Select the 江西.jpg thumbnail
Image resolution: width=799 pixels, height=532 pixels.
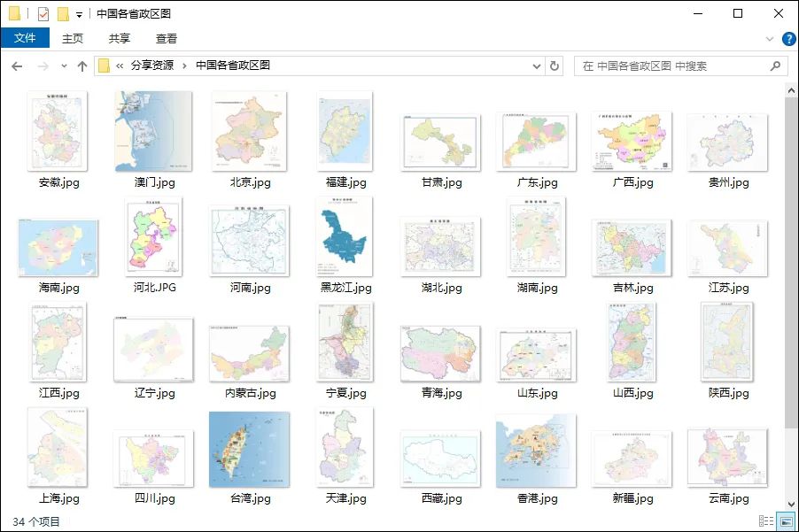click(58, 342)
